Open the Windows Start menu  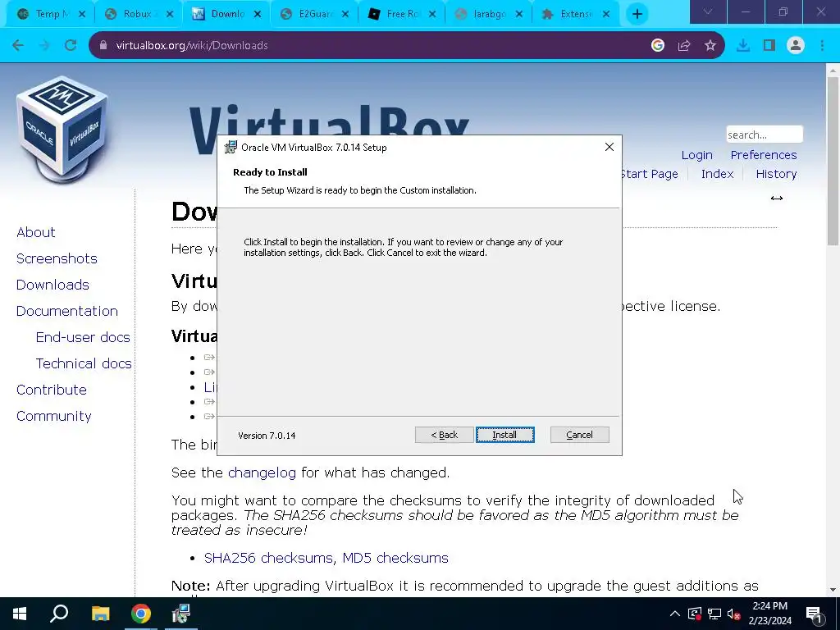tap(20, 614)
